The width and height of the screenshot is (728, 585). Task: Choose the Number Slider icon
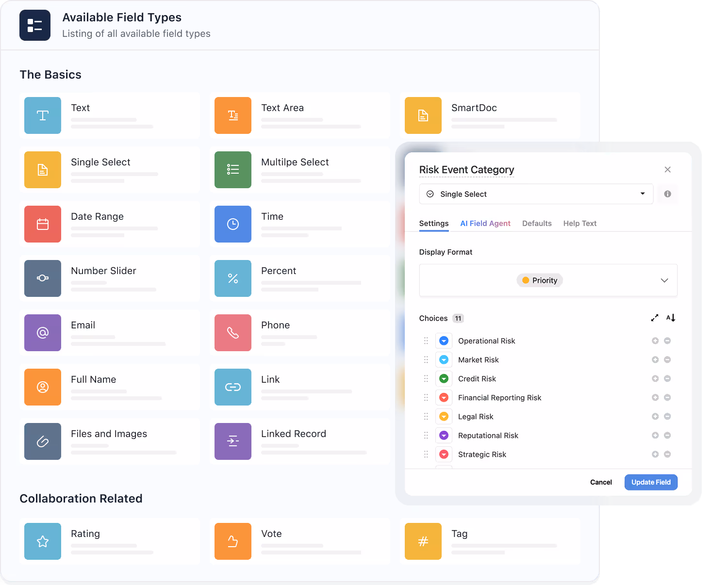pos(43,278)
